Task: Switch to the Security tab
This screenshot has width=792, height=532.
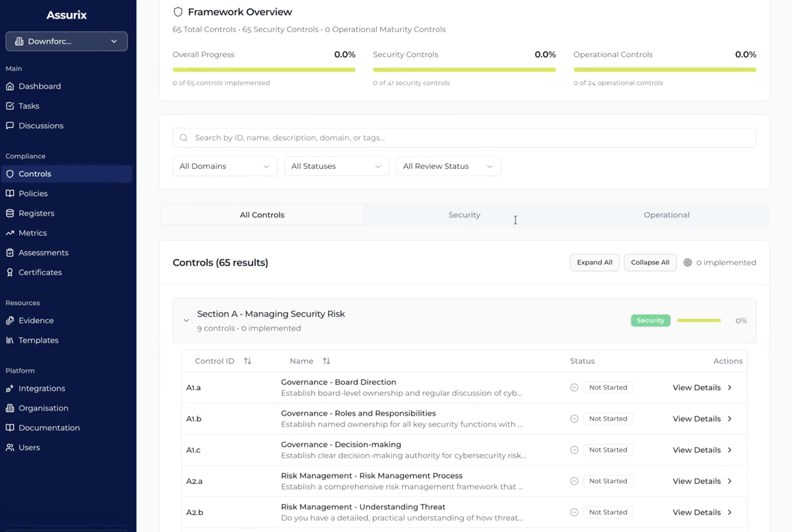Action: [x=464, y=215]
